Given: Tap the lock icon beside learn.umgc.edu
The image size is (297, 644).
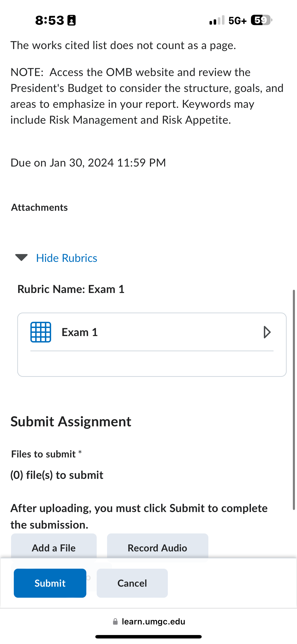Looking at the screenshot, I should [x=115, y=621].
